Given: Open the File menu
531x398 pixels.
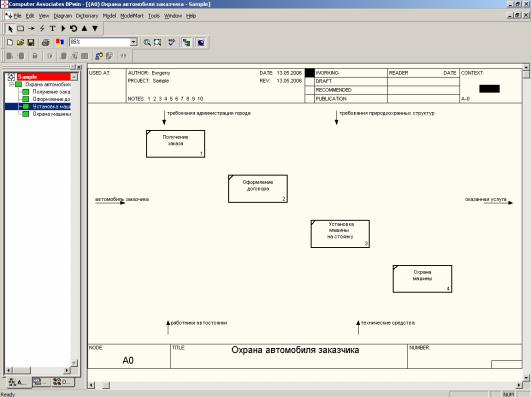Looking at the screenshot, I should coord(17,16).
